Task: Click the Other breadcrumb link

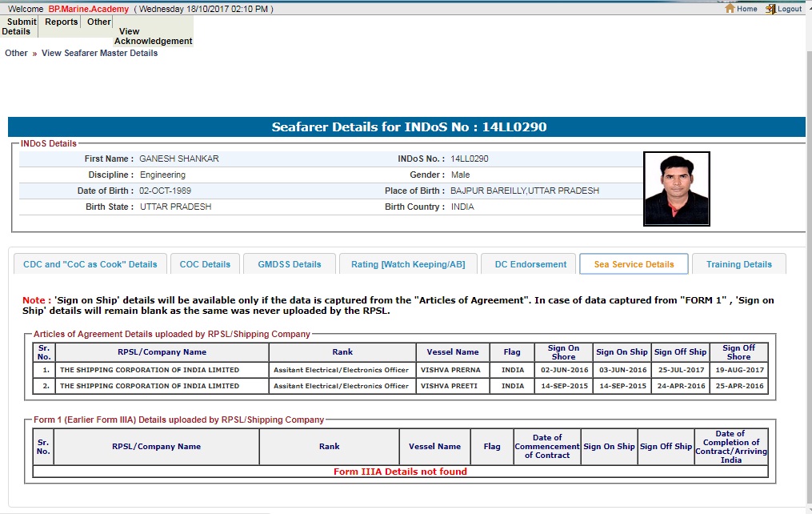Action: (x=16, y=54)
